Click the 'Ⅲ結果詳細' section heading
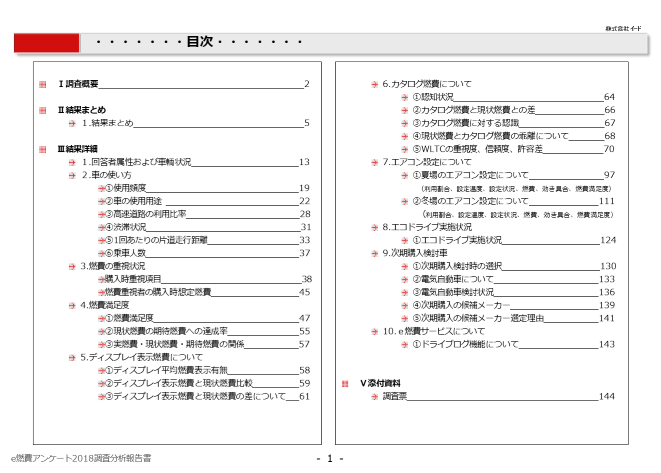Screen dimensions: 661x473 [78, 149]
